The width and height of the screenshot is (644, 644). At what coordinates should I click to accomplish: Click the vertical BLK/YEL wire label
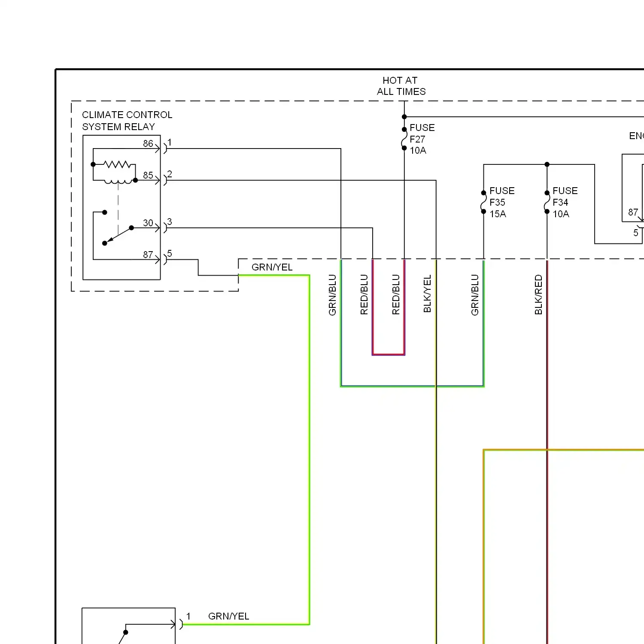427,294
